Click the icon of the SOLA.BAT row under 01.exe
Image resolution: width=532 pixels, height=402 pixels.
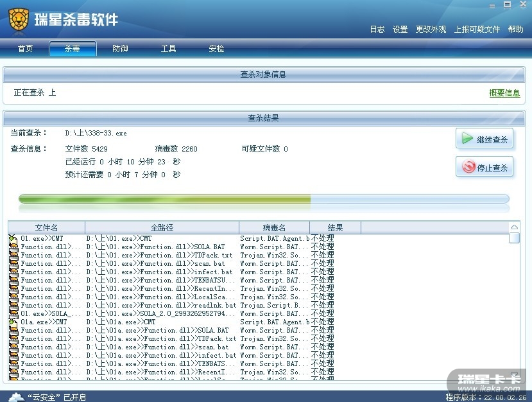(x=13, y=247)
